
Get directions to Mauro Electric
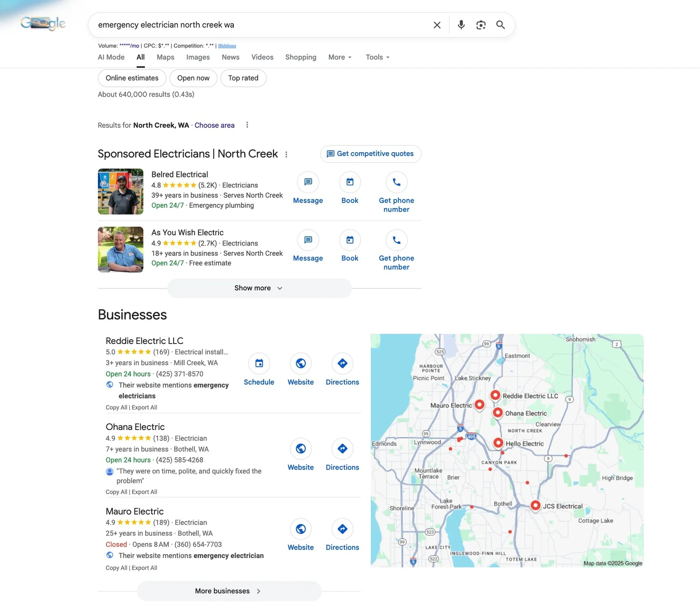(343, 536)
